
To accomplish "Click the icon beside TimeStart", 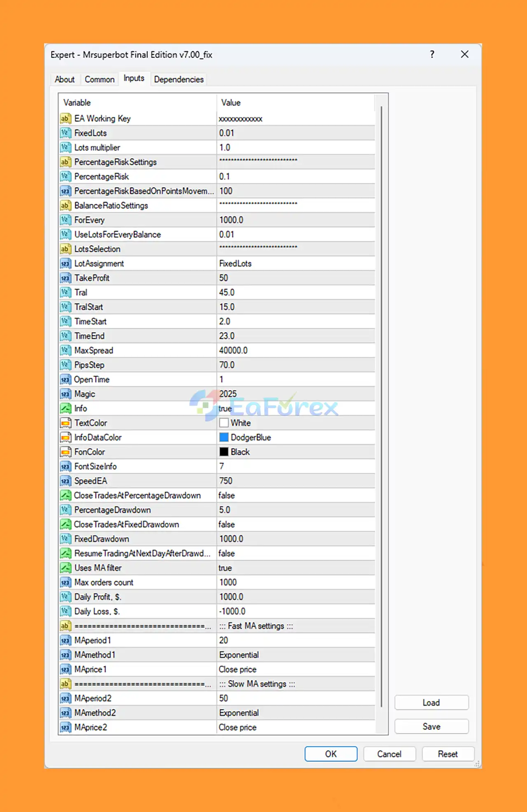I will [65, 321].
